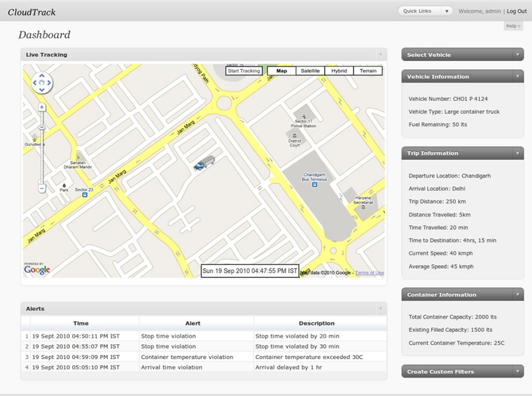Click the Google logo on the map
Image resolution: width=532 pixels, height=396 pixels.
[x=36, y=270]
